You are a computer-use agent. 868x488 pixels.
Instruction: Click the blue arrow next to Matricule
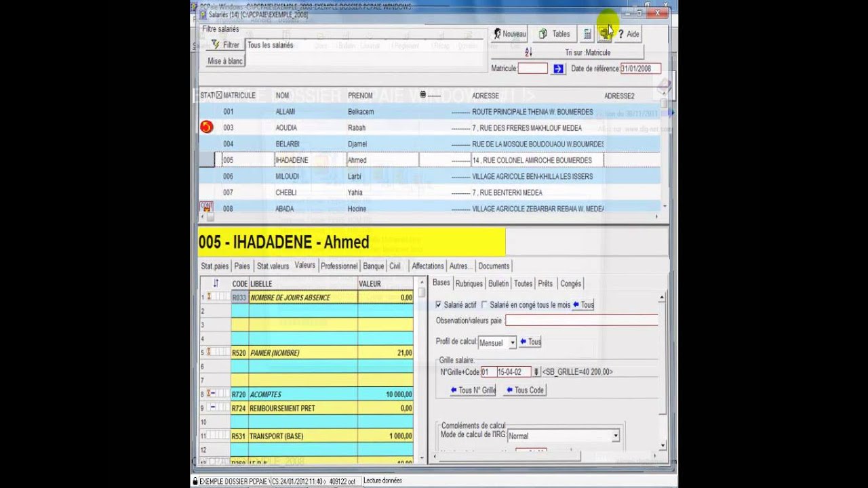pos(558,68)
